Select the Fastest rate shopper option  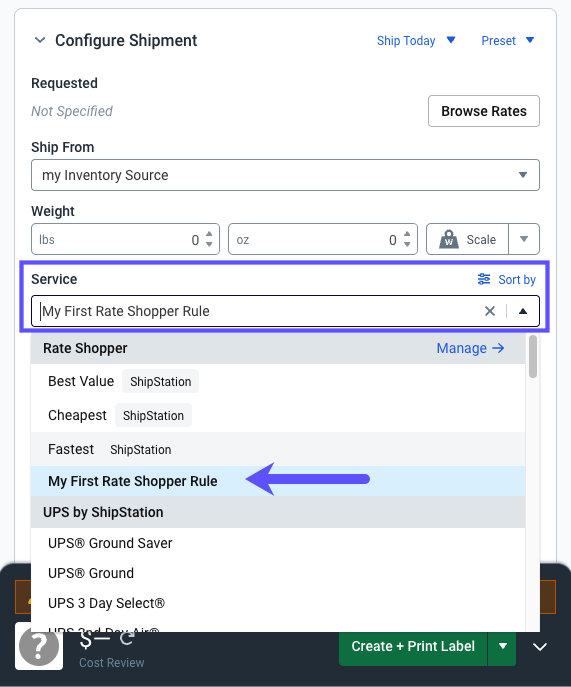tap(278, 449)
